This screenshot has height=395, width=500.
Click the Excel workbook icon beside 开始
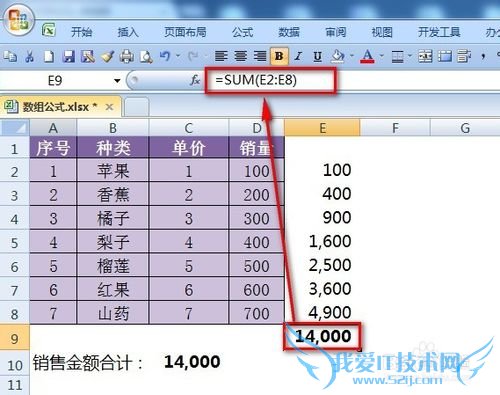49,30
